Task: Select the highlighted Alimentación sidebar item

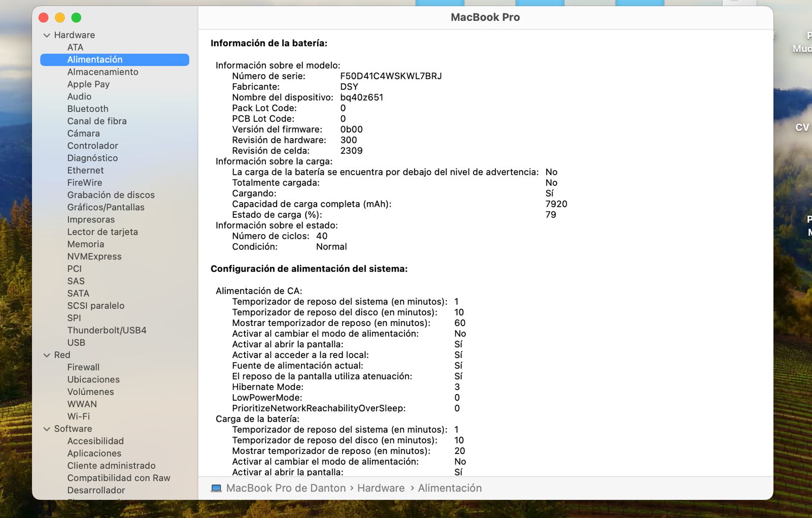Action: [95, 60]
